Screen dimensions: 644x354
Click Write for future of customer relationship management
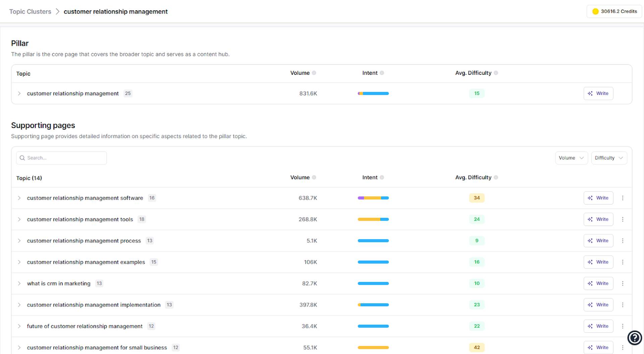click(598, 326)
